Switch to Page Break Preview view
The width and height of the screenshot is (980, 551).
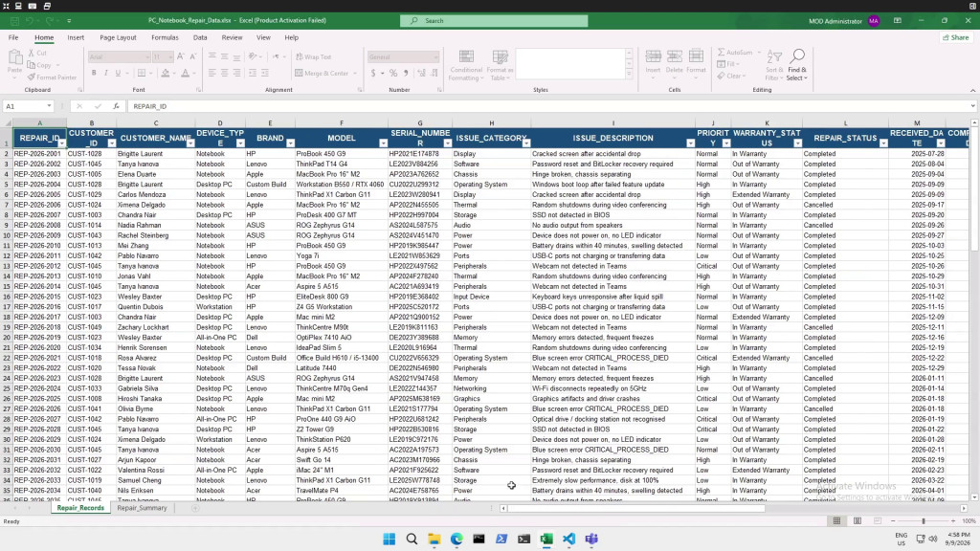click(x=878, y=521)
